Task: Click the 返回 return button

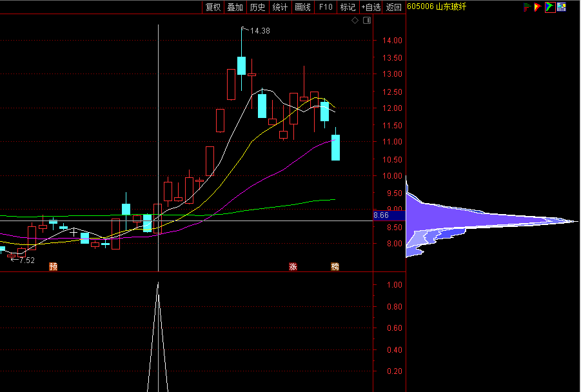Action: click(393, 7)
